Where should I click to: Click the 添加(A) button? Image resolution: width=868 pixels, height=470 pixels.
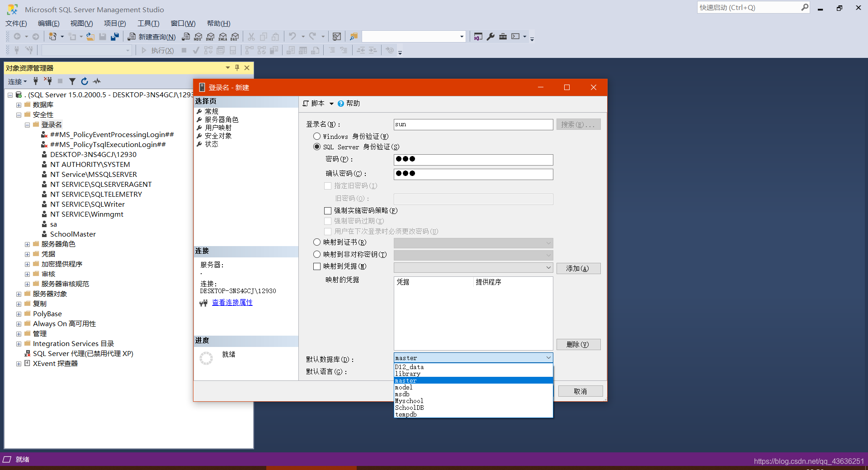tap(578, 268)
